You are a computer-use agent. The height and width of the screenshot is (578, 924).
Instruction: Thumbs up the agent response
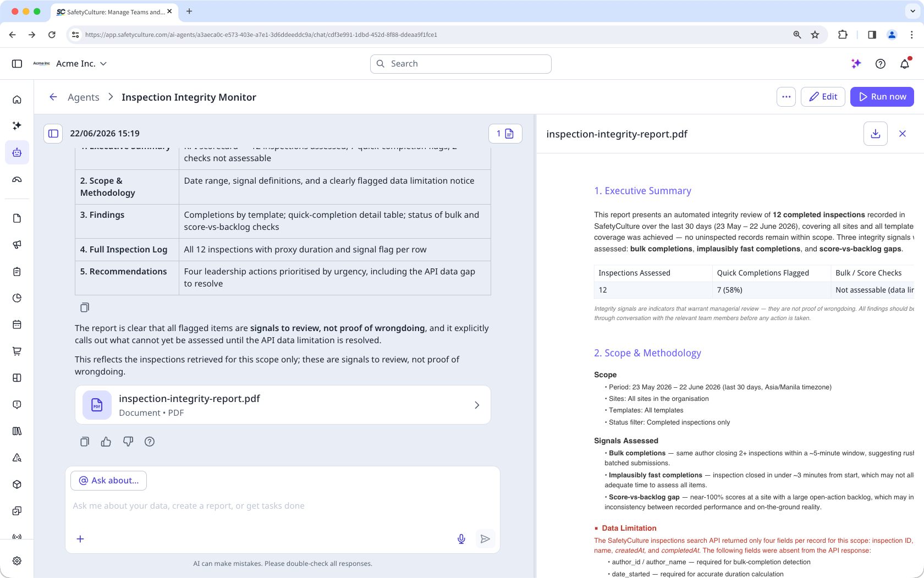[x=106, y=442]
